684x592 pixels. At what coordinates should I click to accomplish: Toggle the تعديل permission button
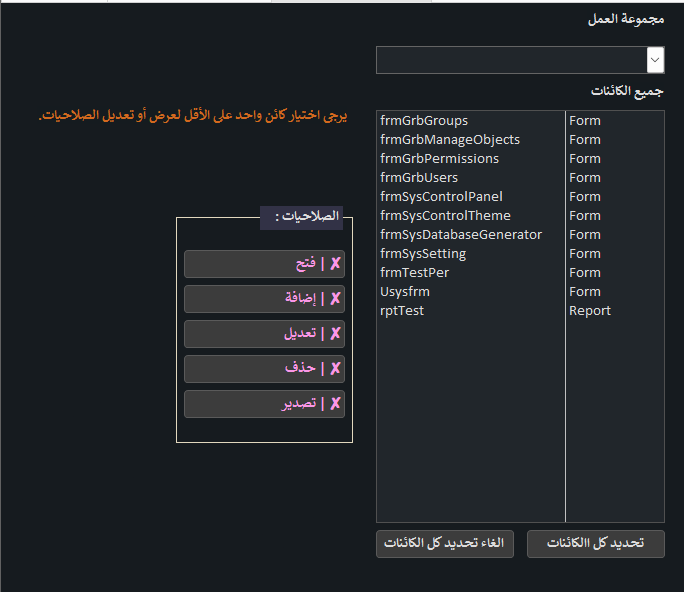264,334
